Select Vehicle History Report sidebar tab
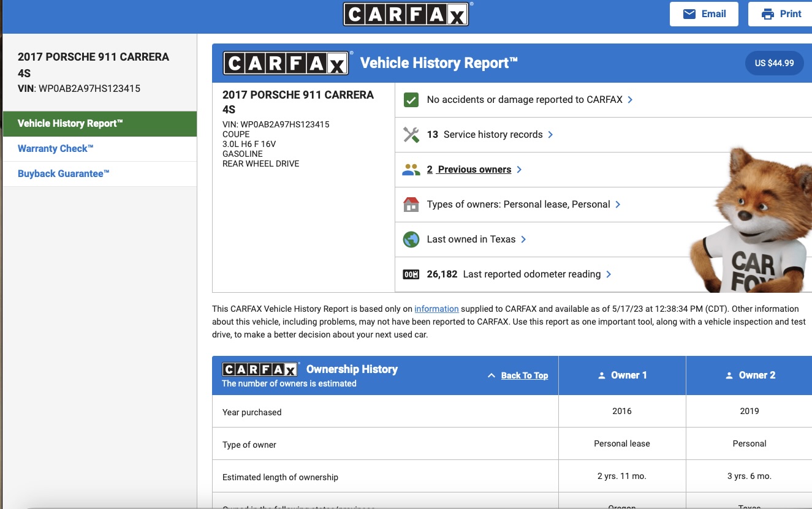Viewport: 812px width, 509px height. (x=100, y=124)
